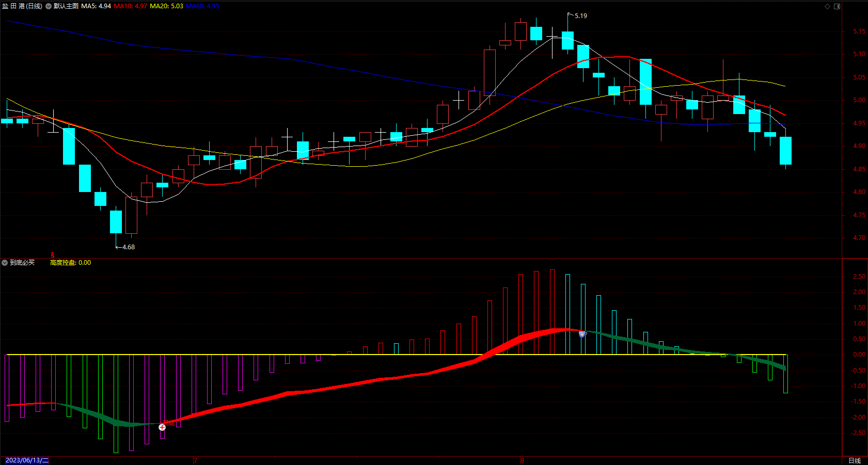Click the MA10: 4.97 label
868x465 pixels.
131,6
